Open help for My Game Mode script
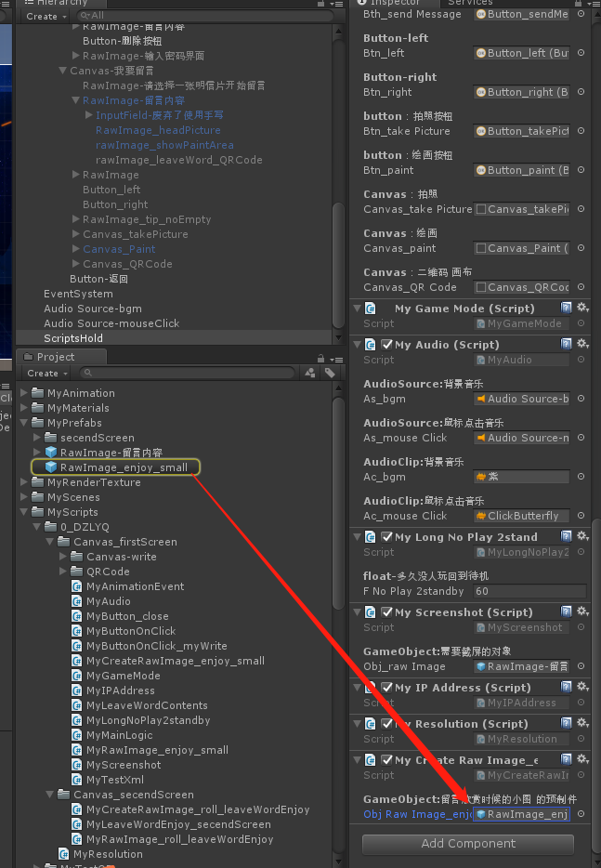601x868 pixels. (566, 308)
